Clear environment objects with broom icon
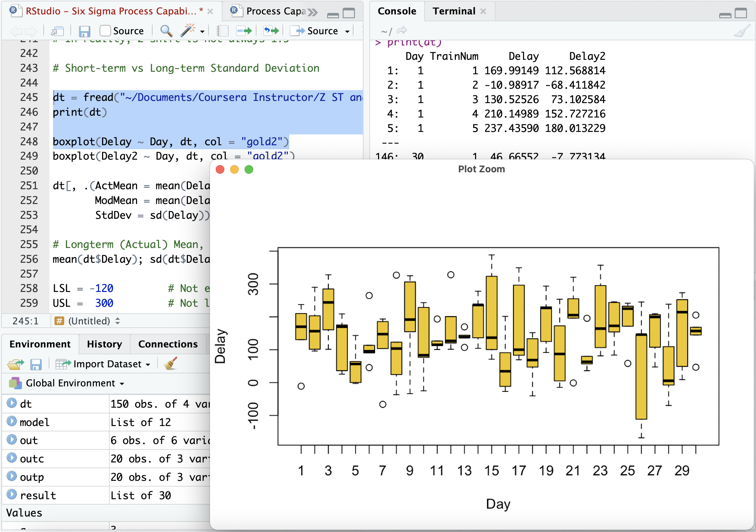The height and width of the screenshot is (532, 756). [x=170, y=364]
